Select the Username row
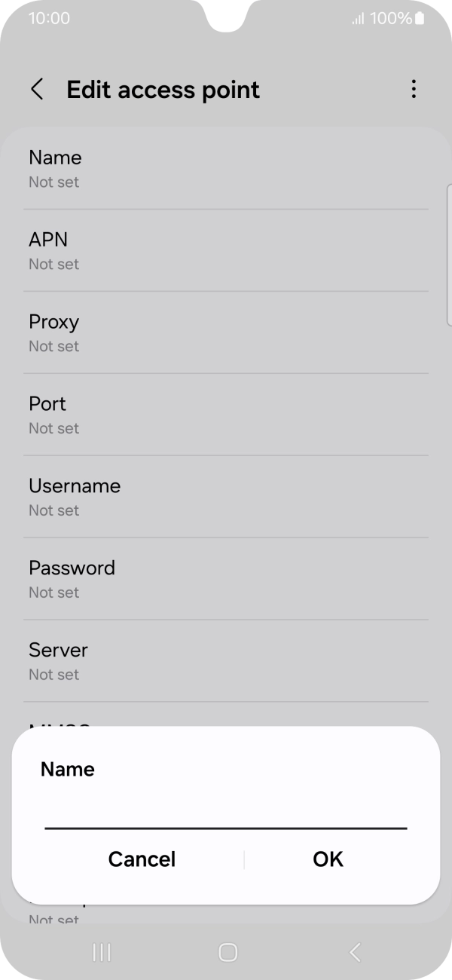 (x=226, y=496)
